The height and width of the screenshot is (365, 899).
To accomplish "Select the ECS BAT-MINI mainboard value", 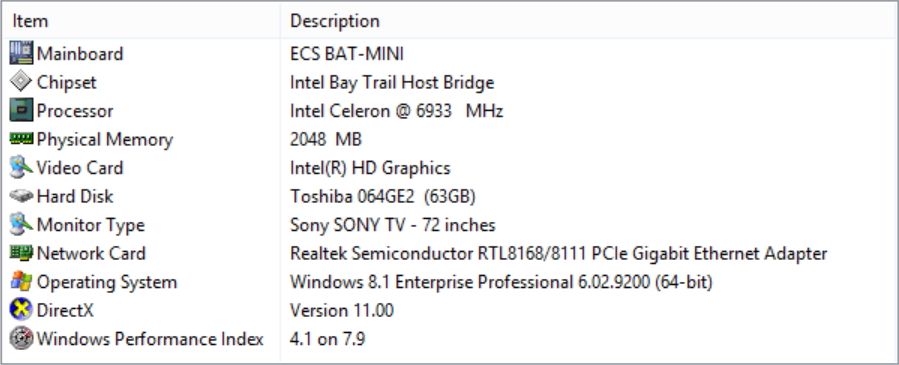I will [347, 54].
